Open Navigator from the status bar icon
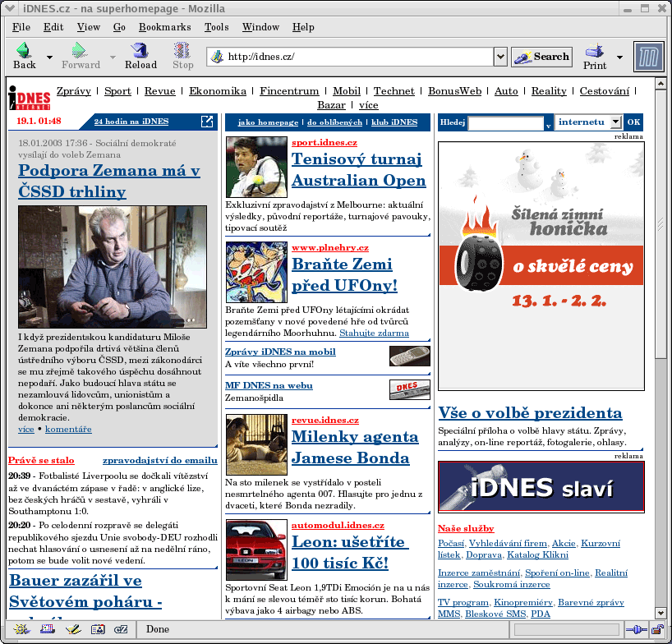Screen dimensions: 672x644 tap(21, 629)
